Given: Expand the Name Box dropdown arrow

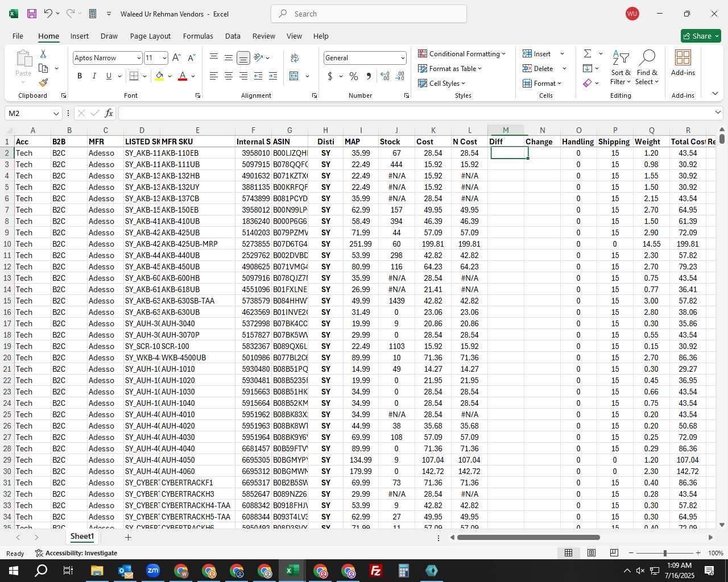Looking at the screenshot, I should pyautogui.click(x=56, y=113).
